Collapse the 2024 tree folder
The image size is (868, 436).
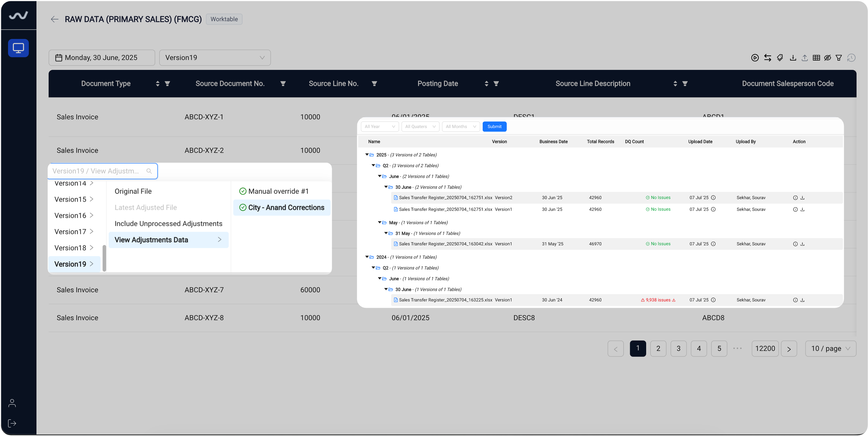coord(367,257)
